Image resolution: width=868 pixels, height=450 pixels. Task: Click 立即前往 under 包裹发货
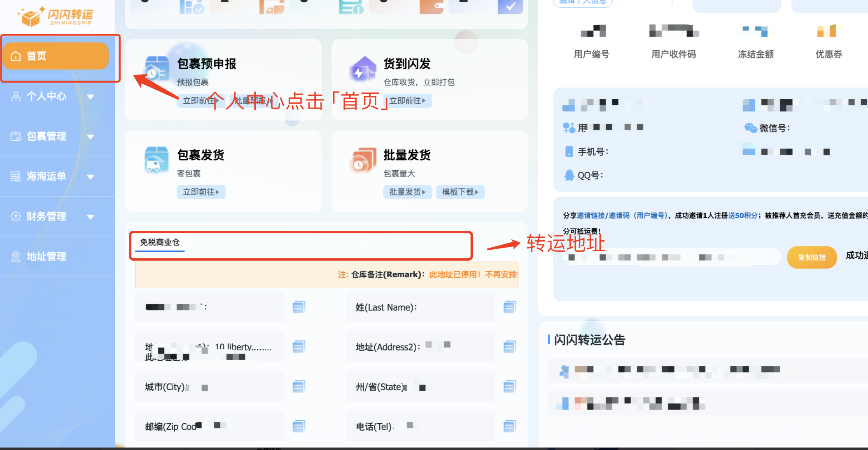[201, 192]
